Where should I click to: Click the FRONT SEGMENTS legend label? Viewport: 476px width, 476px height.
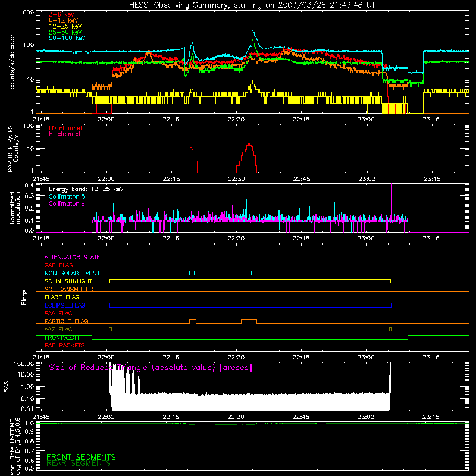click(x=81, y=457)
